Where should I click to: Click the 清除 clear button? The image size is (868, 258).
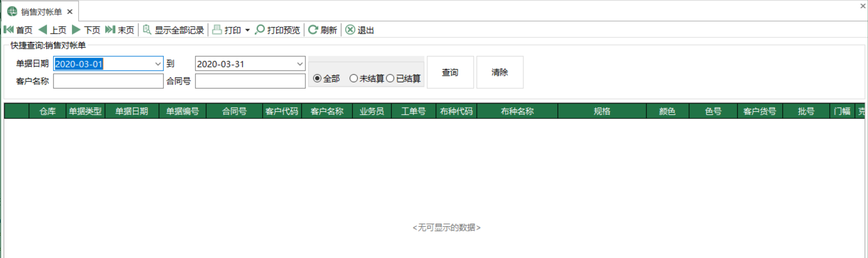(x=500, y=72)
